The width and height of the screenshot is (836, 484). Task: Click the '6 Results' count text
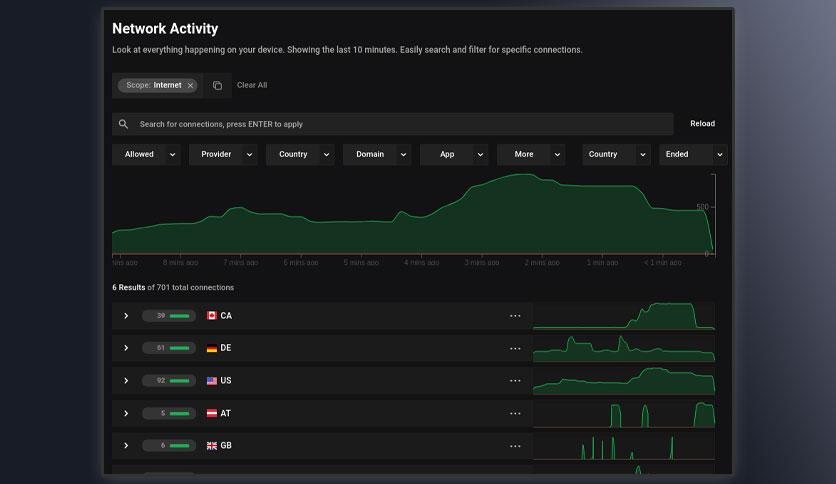pyautogui.click(x=128, y=287)
